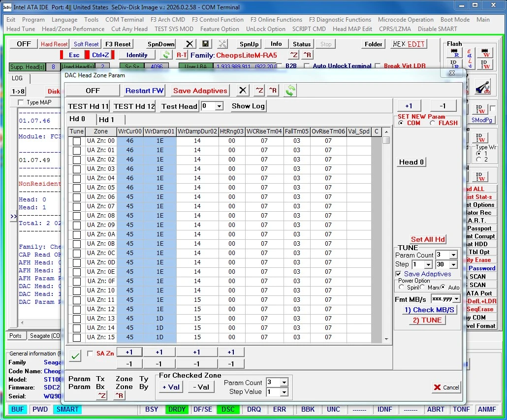Check the Tune box for UA Zn: 0A
This screenshot has width=507, height=420.
(77, 235)
